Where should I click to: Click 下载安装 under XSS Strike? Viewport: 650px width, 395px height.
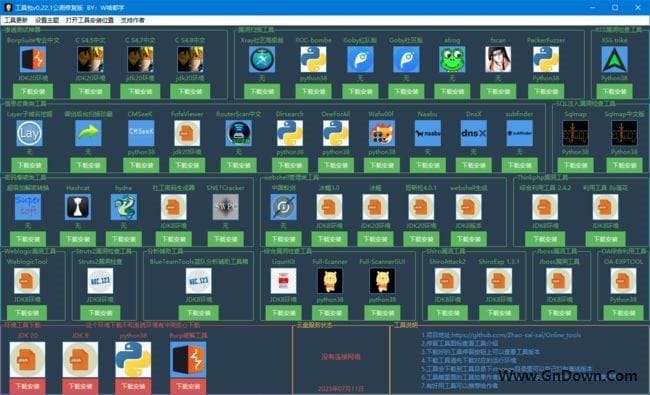pos(614,91)
